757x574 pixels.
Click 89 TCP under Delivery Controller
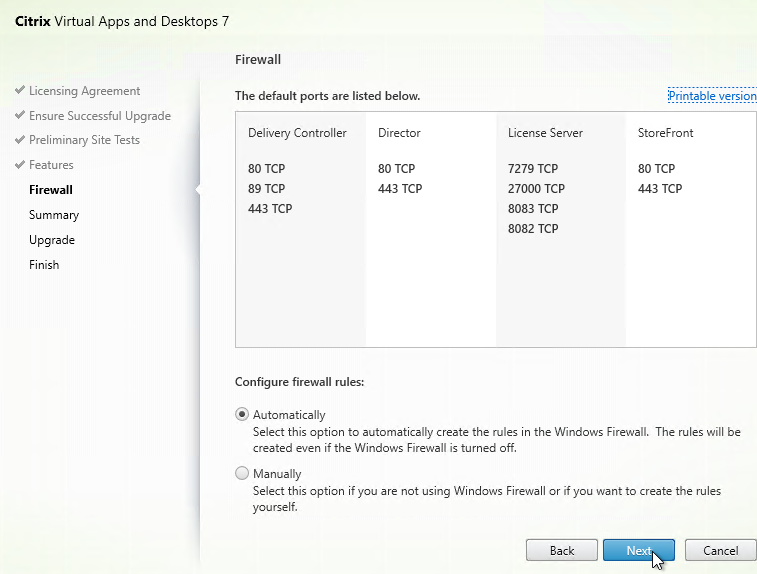266,189
